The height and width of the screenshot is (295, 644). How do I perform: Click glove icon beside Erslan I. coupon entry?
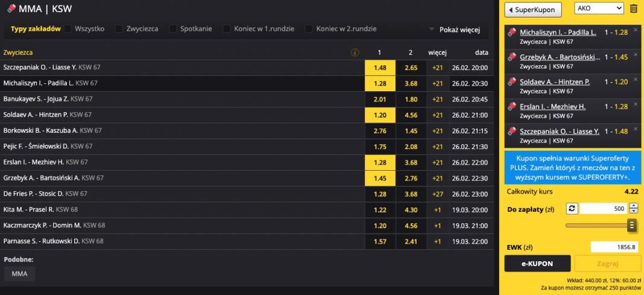coord(512,106)
